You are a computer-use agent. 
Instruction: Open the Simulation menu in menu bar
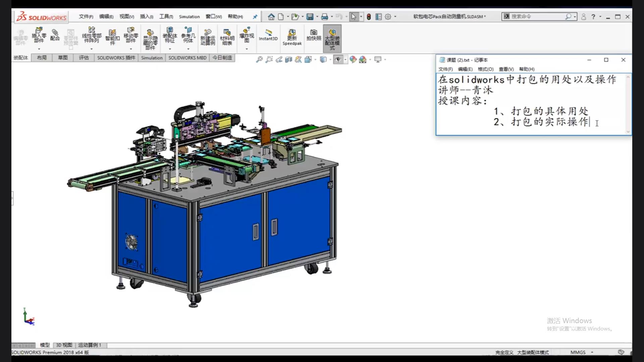click(189, 16)
